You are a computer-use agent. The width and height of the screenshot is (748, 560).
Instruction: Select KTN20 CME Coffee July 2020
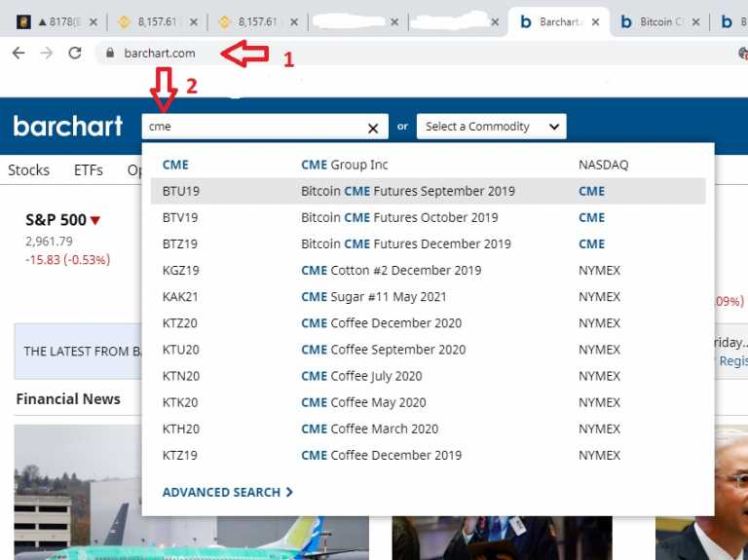pos(428,376)
